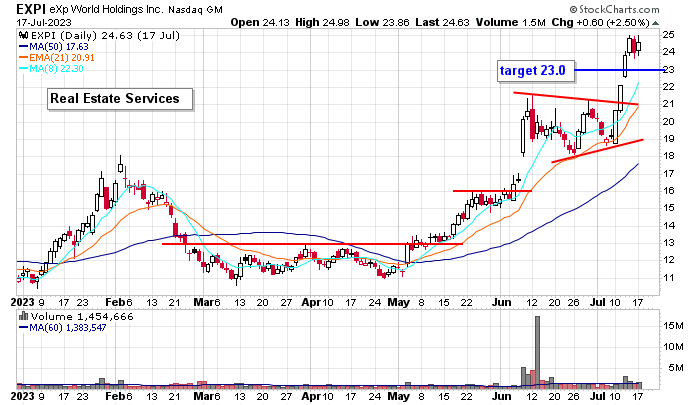Click the MA(50) 17.63 legend entry

(x=58, y=46)
